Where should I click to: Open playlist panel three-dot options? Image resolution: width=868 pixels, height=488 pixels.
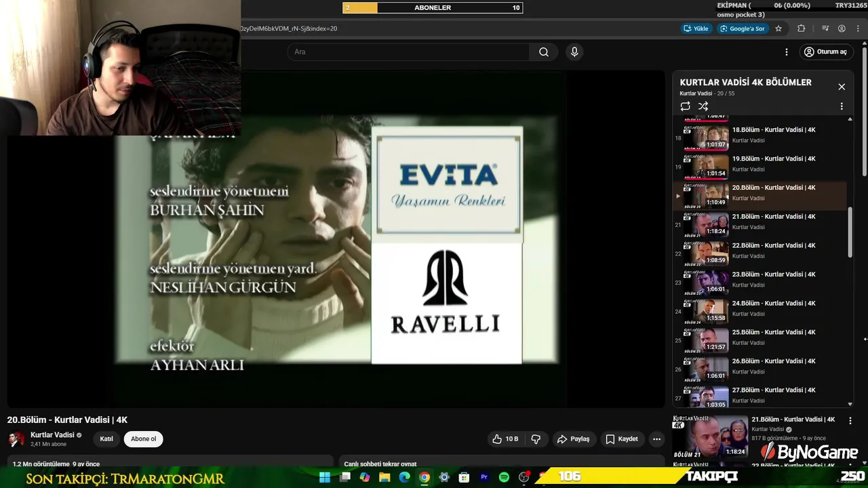[842, 106]
